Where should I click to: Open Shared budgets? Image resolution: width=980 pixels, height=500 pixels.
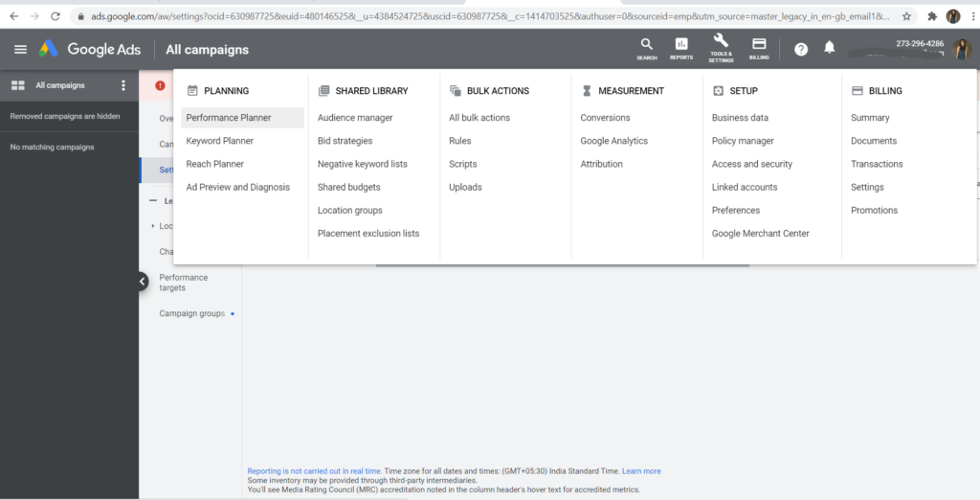pyautogui.click(x=348, y=187)
